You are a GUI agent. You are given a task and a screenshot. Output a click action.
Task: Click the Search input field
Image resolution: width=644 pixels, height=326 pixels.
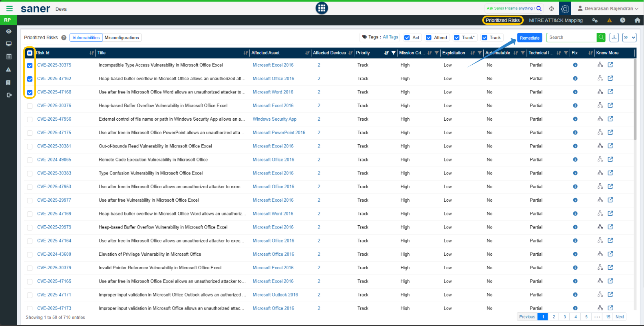tap(571, 37)
